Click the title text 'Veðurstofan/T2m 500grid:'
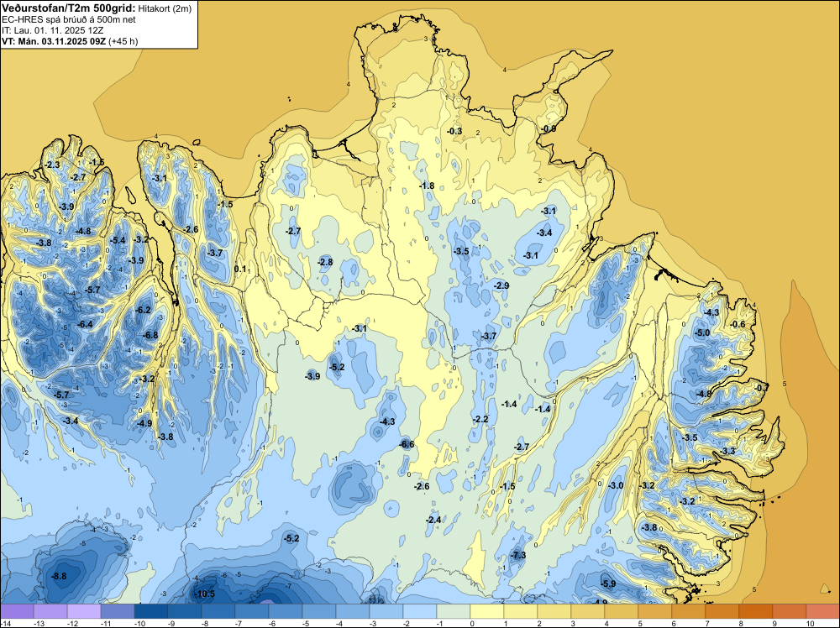This screenshot has width=840, height=628. [69, 8]
